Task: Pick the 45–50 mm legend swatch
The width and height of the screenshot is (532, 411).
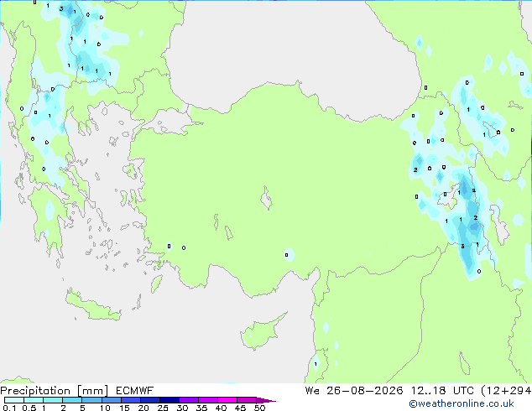Action: point(247,400)
